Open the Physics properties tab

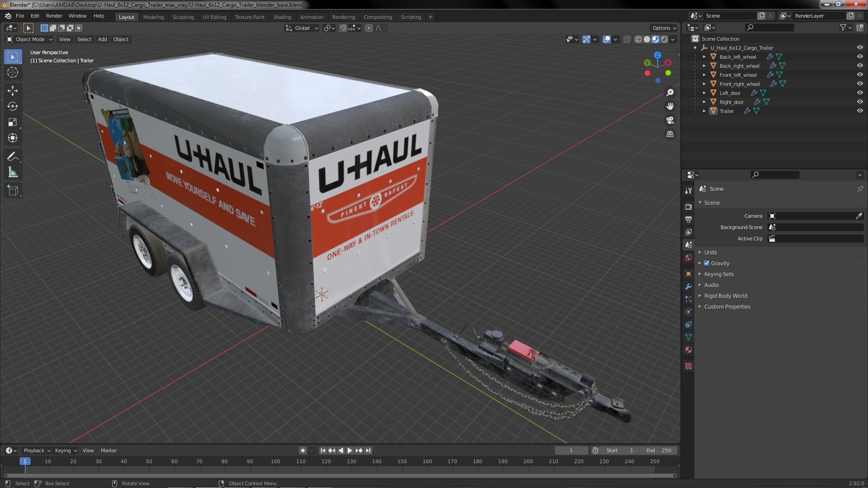click(689, 312)
